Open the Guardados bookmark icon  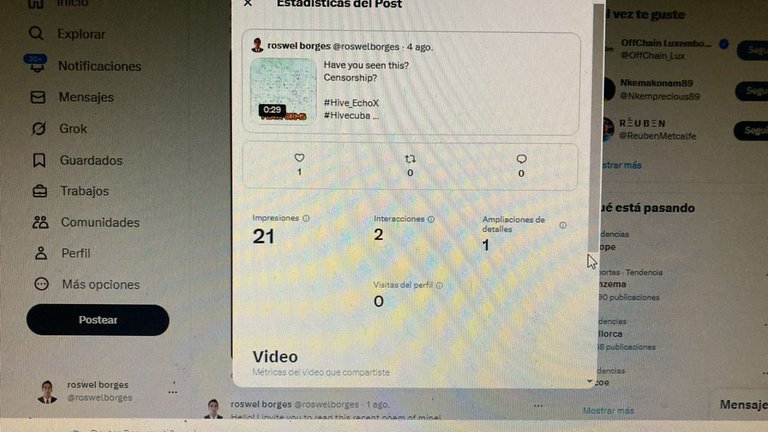point(39,160)
